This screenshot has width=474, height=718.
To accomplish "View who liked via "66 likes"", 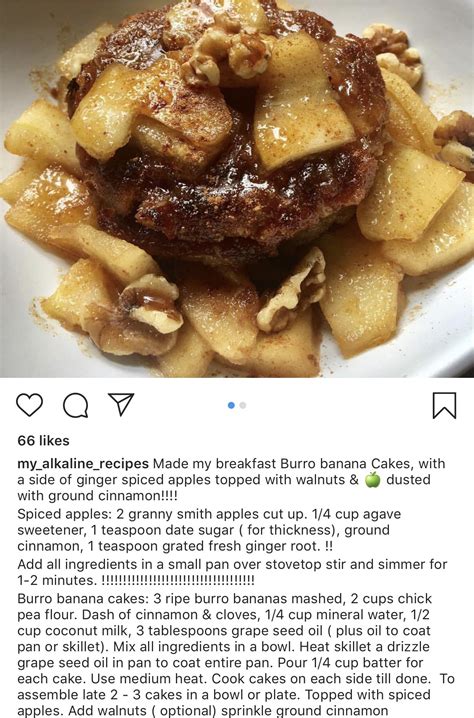I will (44, 441).
